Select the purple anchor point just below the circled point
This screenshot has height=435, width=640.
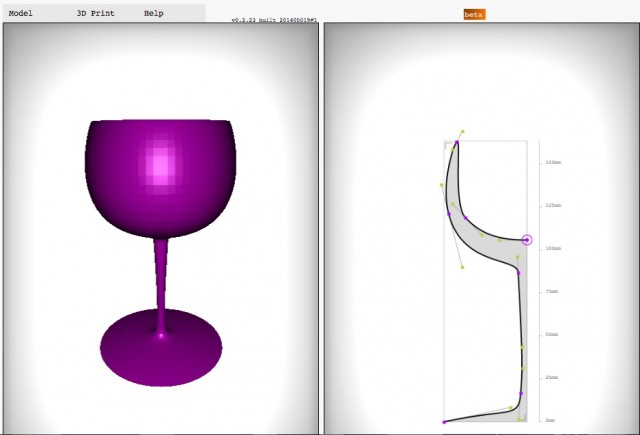tap(518, 271)
